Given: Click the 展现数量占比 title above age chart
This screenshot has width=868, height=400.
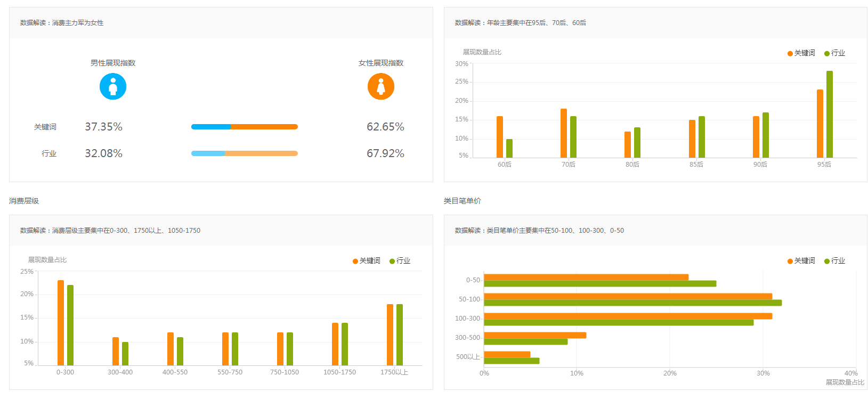Looking at the screenshot, I should pos(482,52).
